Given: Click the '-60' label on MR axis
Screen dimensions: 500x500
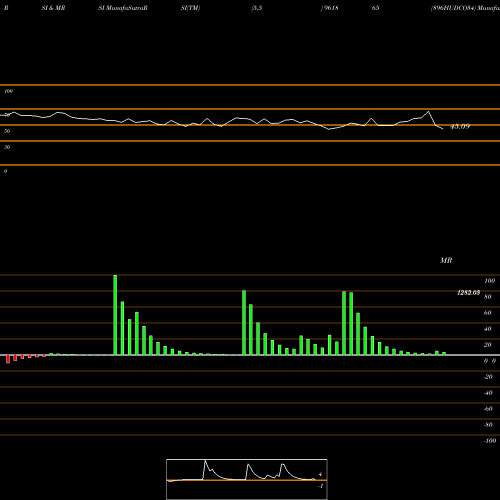Looking at the screenshot, I should (x=488, y=409).
